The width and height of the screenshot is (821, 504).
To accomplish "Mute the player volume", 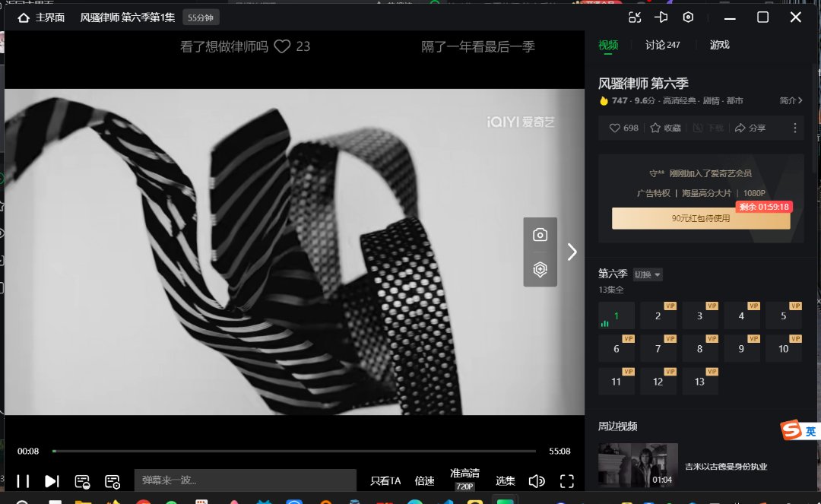I will tap(537, 480).
